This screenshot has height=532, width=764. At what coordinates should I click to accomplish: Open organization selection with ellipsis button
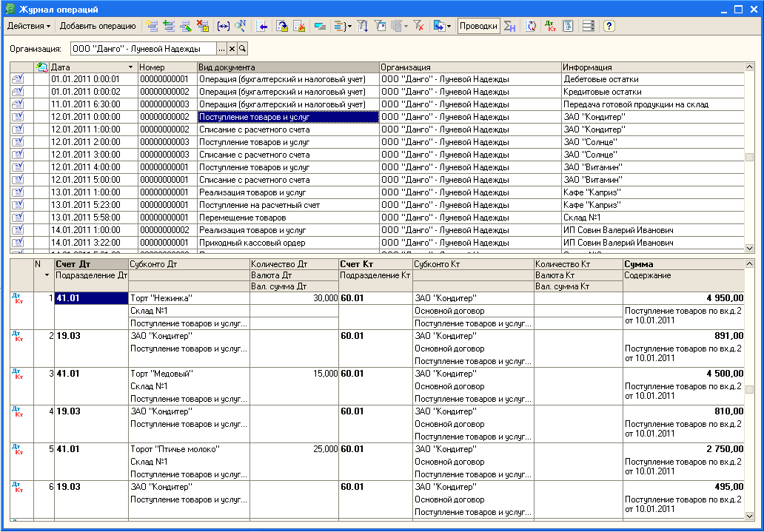(221, 49)
